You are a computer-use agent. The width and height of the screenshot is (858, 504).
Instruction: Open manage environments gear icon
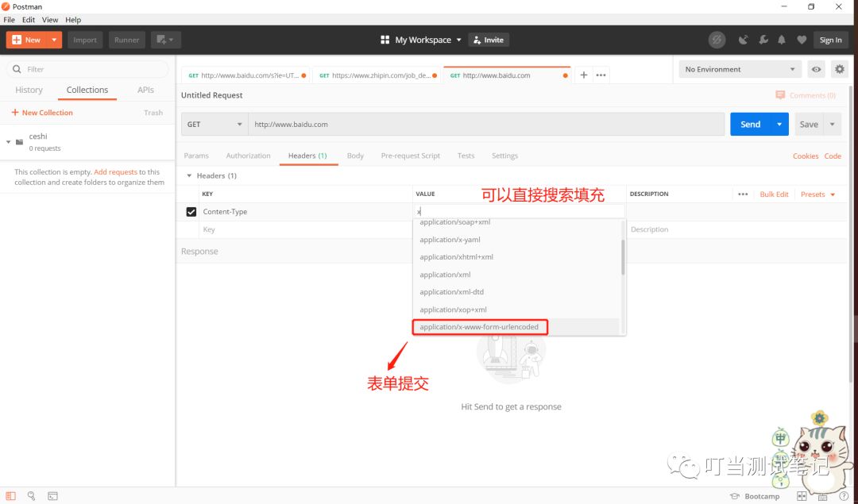pos(840,69)
